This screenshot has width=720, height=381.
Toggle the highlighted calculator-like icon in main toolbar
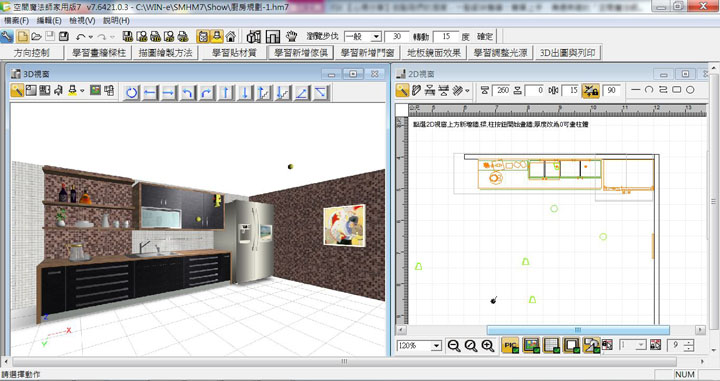click(202, 36)
